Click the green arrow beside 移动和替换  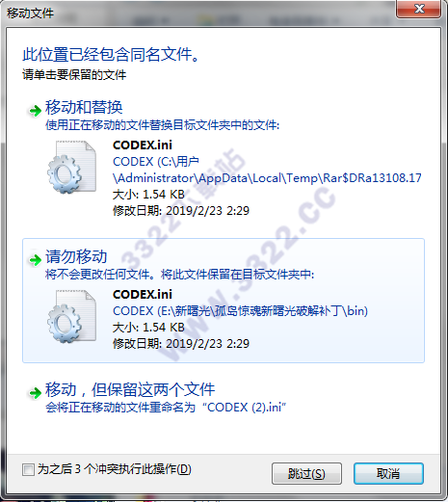[35, 111]
